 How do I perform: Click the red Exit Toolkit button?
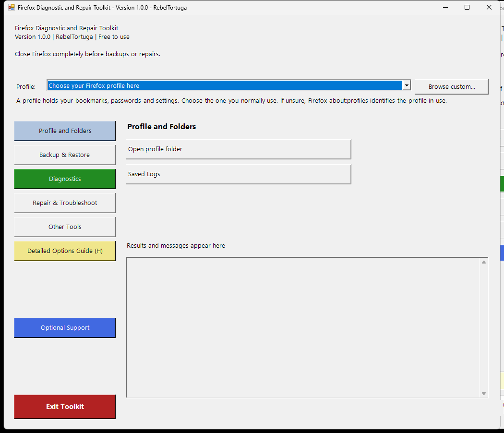(x=65, y=407)
